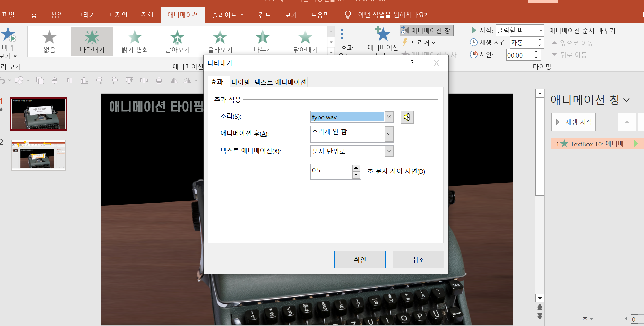
Task: Select slide 2 thumbnail in slide panel
Action: [x=38, y=155]
